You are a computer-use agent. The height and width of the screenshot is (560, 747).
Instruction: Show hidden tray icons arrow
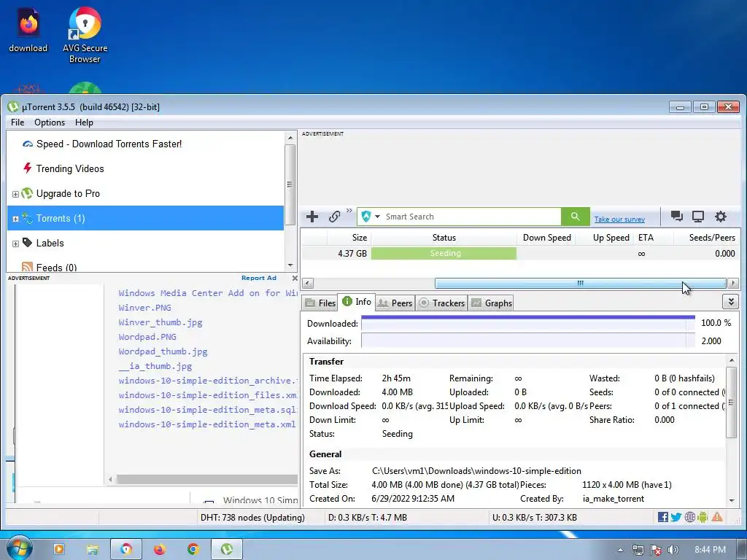620,550
